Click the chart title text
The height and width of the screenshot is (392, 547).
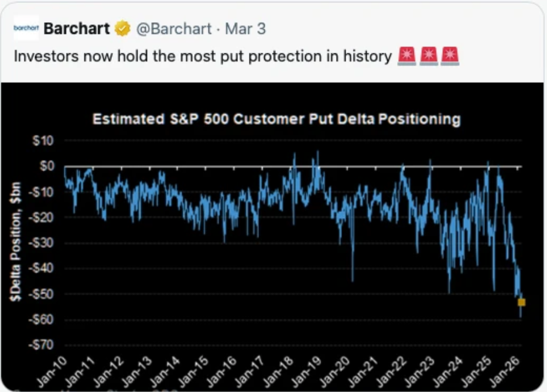pos(276,120)
